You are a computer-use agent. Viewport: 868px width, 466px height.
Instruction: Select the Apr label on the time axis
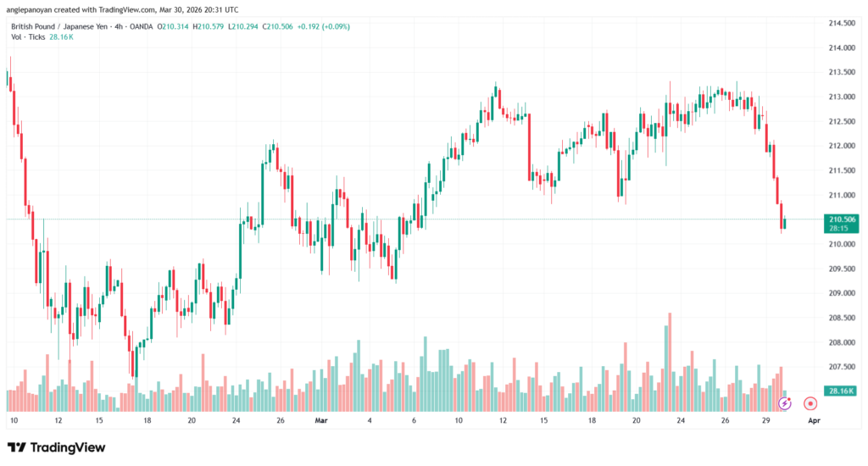coord(813,420)
